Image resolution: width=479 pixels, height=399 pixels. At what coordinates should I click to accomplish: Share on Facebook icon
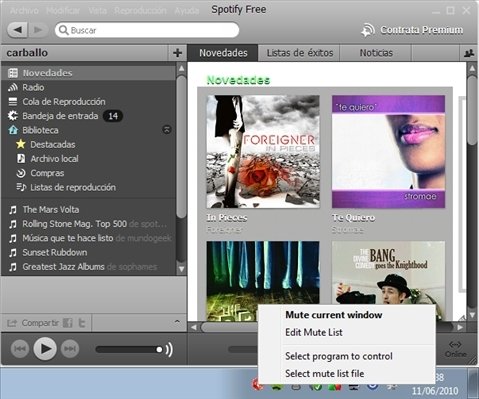coord(68,323)
